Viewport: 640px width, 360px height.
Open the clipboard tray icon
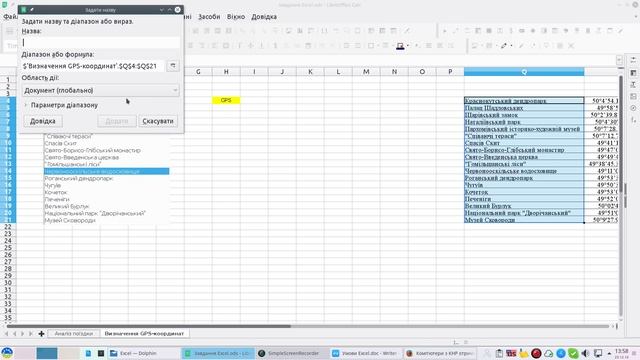point(499,353)
